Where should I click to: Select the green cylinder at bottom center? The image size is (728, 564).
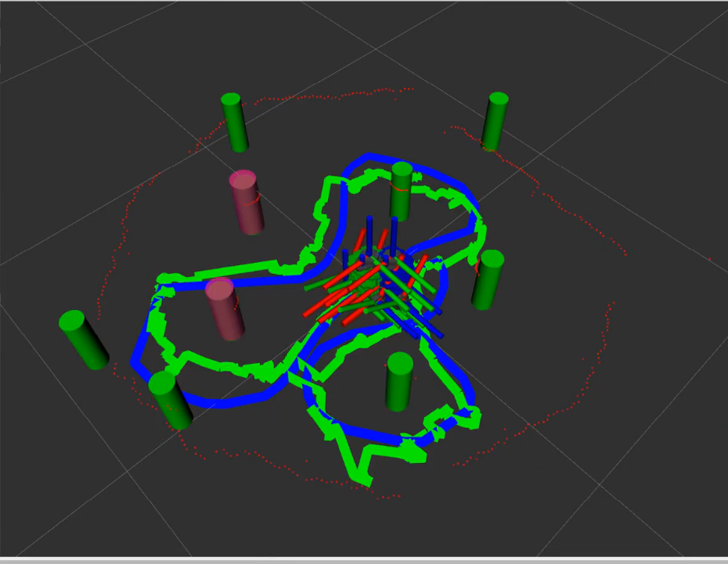(399, 382)
